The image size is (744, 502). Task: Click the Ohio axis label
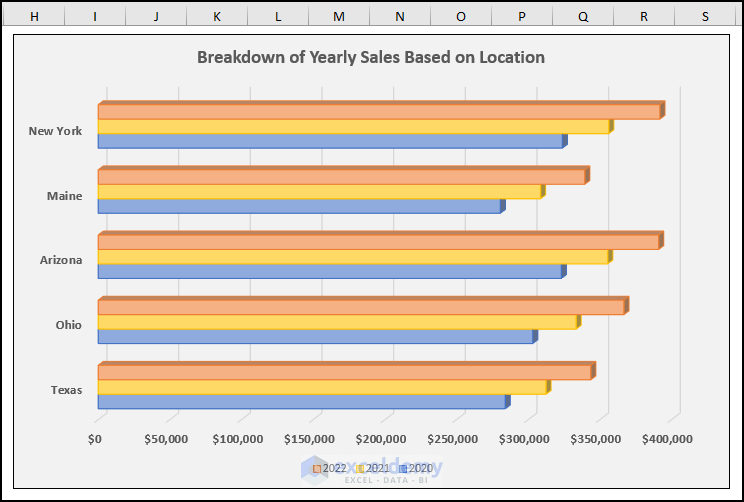(68, 325)
